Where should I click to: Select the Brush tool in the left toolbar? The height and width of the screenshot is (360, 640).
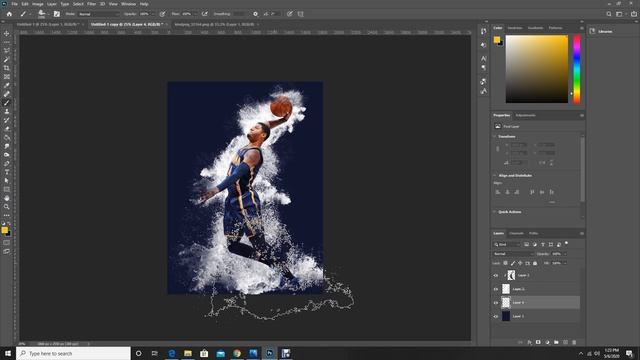point(7,103)
